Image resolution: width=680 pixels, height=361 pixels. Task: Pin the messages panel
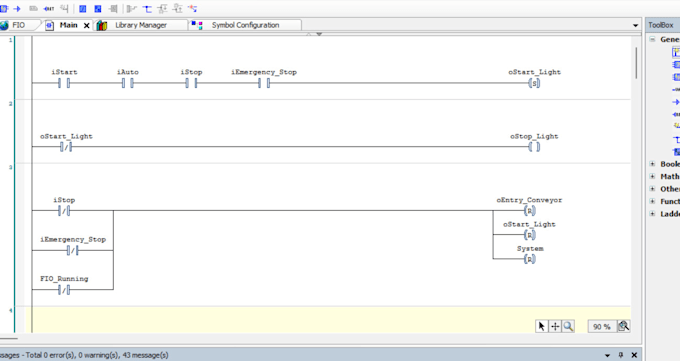(x=621, y=355)
